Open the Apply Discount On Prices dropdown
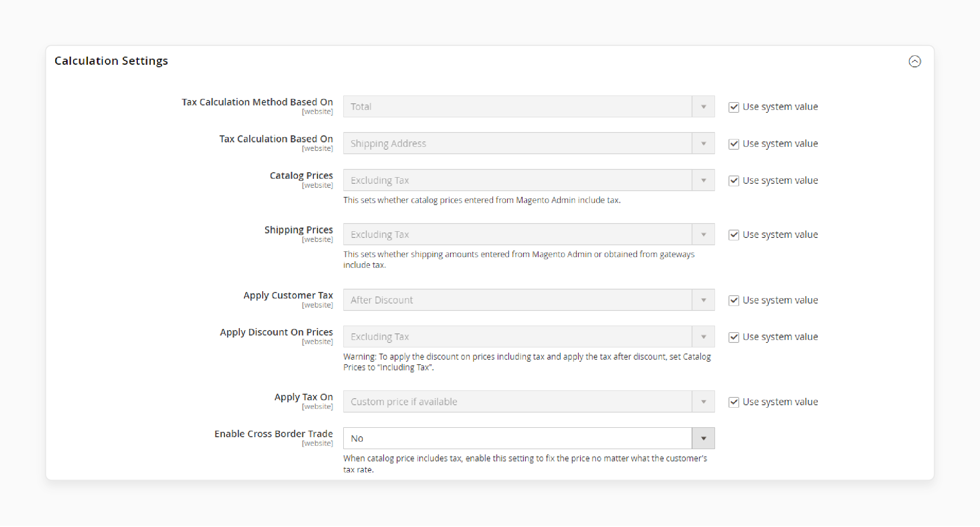The image size is (980, 527). click(x=529, y=337)
